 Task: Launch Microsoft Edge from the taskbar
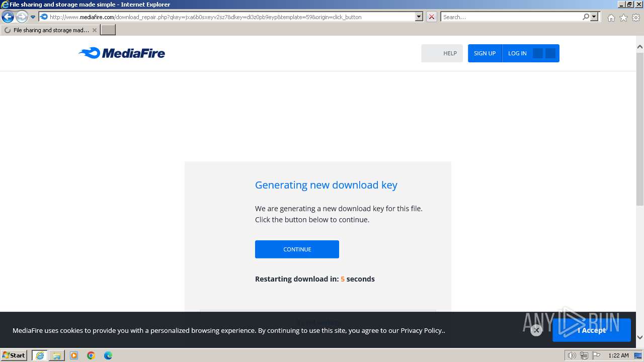(x=108, y=355)
